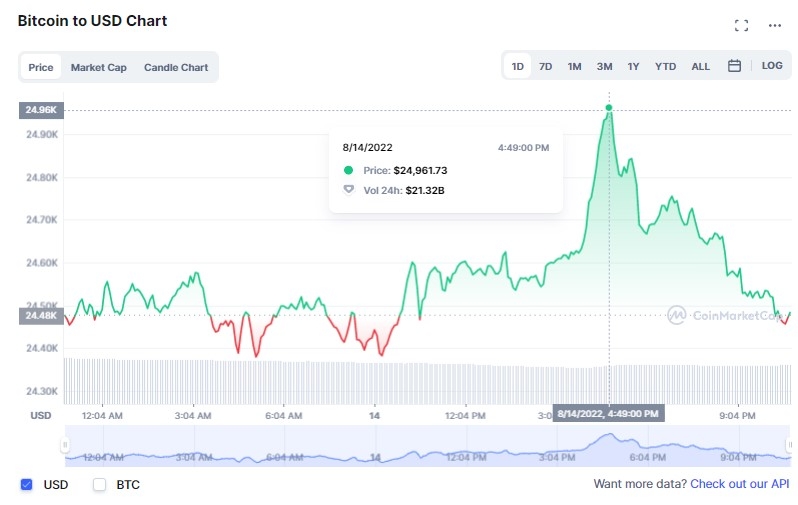Click the 4:49:00 PM time in tooltip
Image resolution: width=798 pixels, height=505 pixels.
tap(523, 148)
